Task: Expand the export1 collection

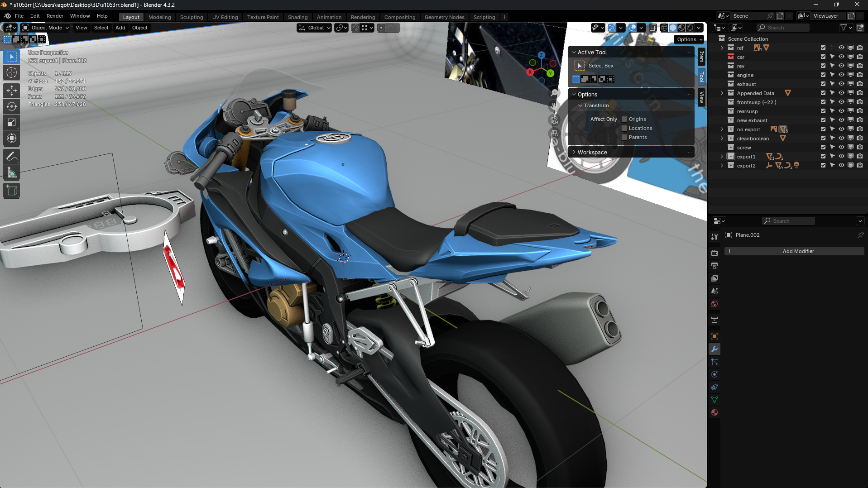Action: (x=722, y=157)
